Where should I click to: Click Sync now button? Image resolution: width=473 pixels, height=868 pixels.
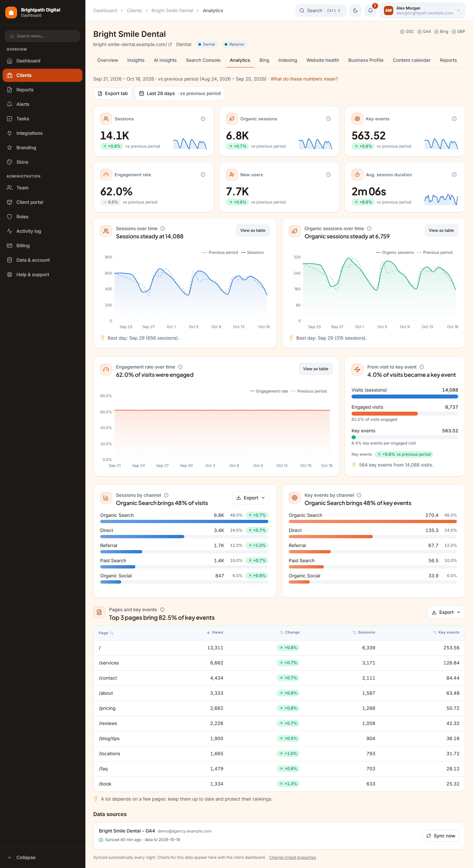click(x=440, y=836)
